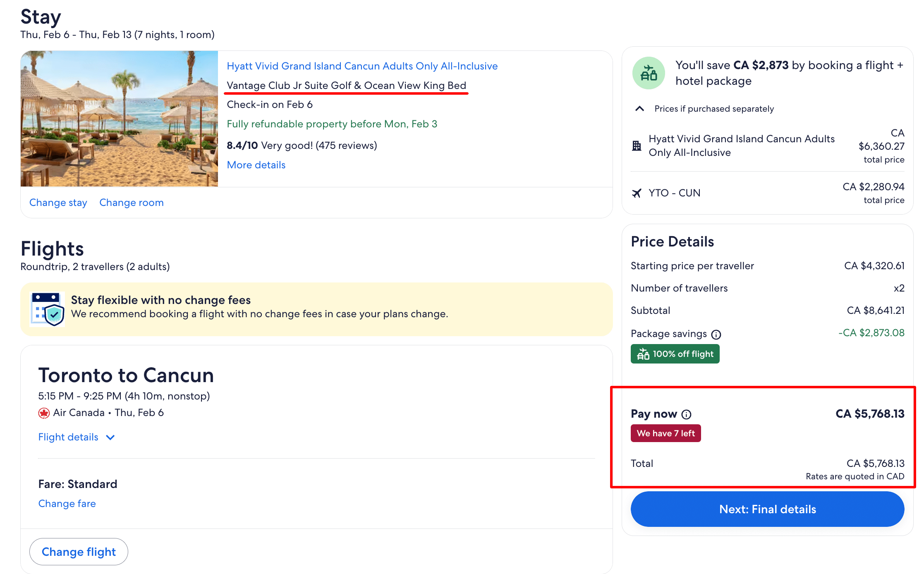This screenshot has width=924, height=574.
Task: Click the Change stay link
Action: coord(58,203)
